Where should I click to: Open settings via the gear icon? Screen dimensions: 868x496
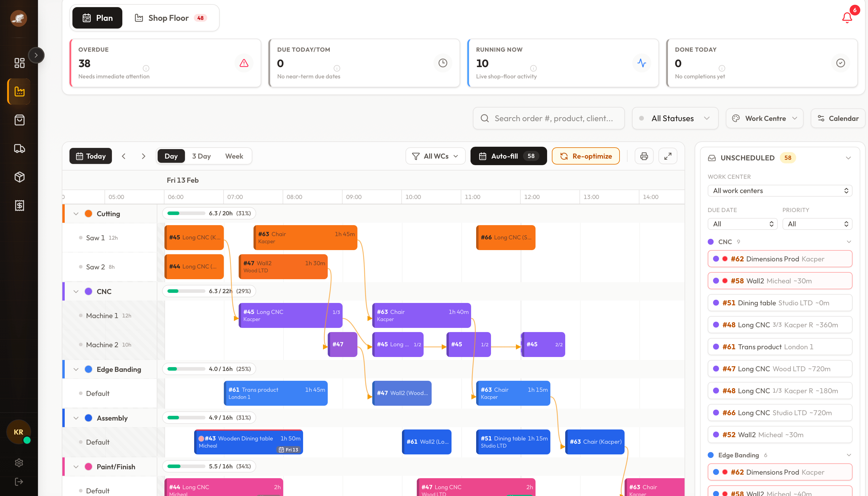pyautogui.click(x=19, y=462)
